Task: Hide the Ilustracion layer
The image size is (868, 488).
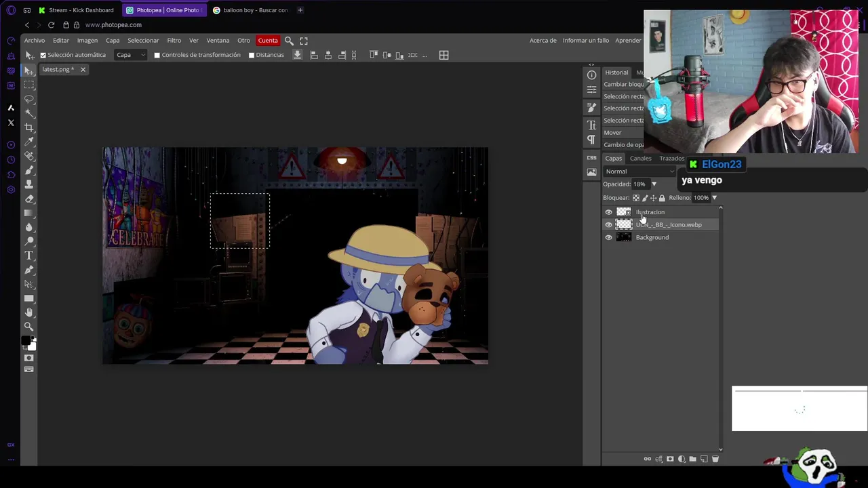Action: click(x=608, y=212)
